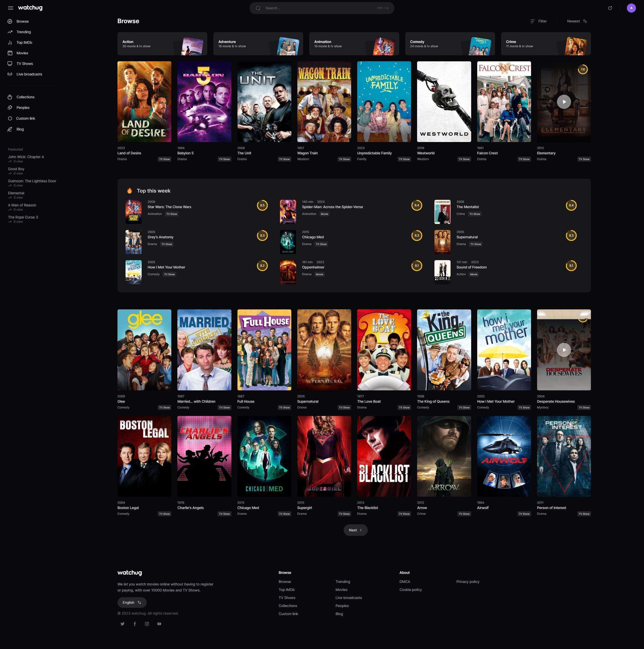
Task: Expand the English language selector
Action: [x=132, y=602]
